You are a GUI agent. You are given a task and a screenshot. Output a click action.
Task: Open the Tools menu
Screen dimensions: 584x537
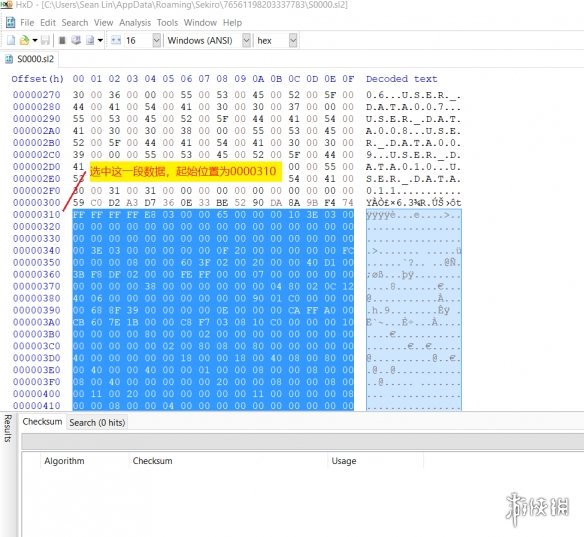tap(167, 23)
